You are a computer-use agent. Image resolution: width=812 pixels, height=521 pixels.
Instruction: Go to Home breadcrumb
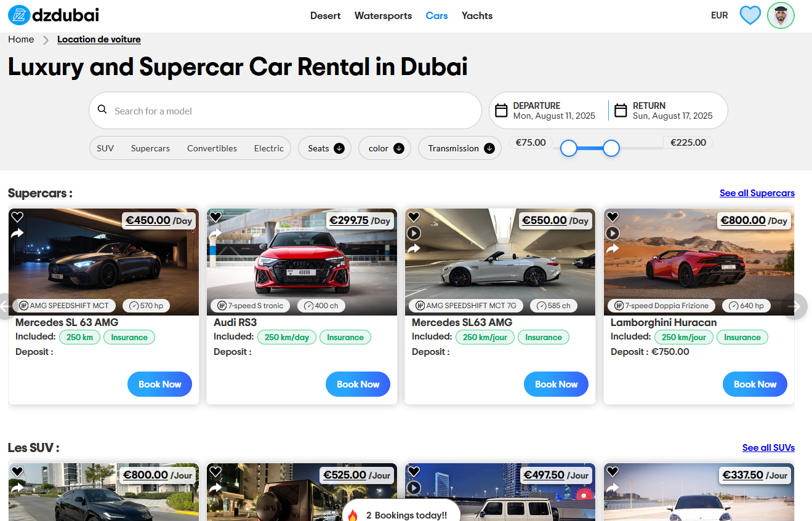tap(21, 39)
